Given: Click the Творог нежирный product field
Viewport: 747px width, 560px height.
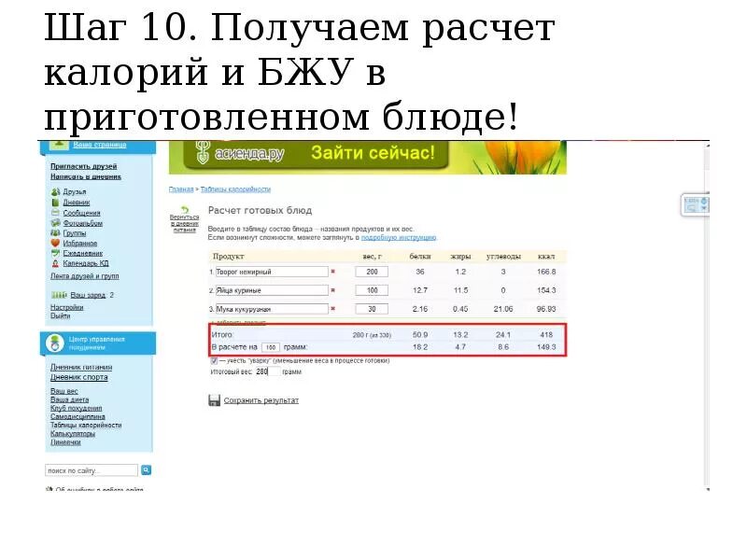Looking at the screenshot, I should [x=272, y=272].
